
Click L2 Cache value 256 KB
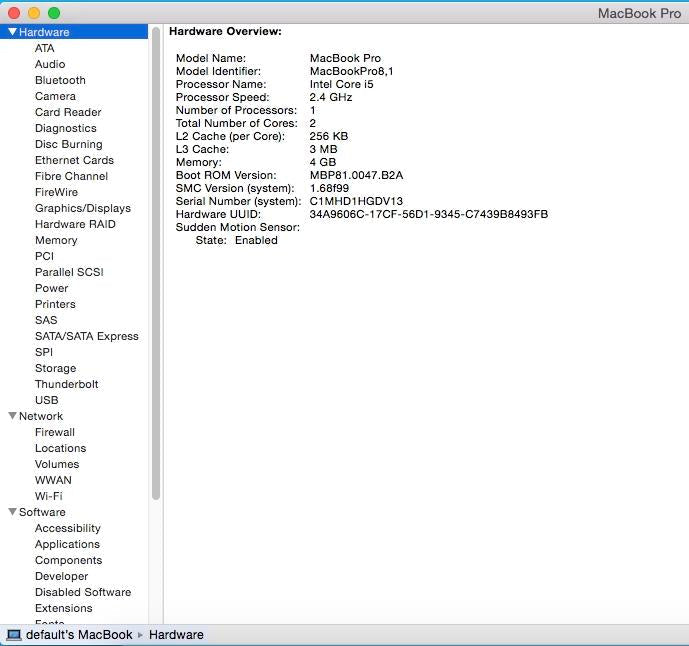(x=328, y=136)
